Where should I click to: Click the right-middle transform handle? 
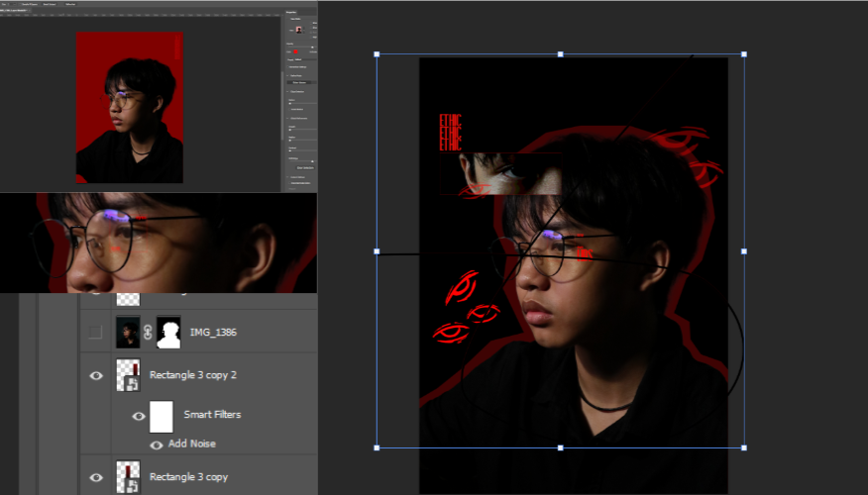coord(744,251)
